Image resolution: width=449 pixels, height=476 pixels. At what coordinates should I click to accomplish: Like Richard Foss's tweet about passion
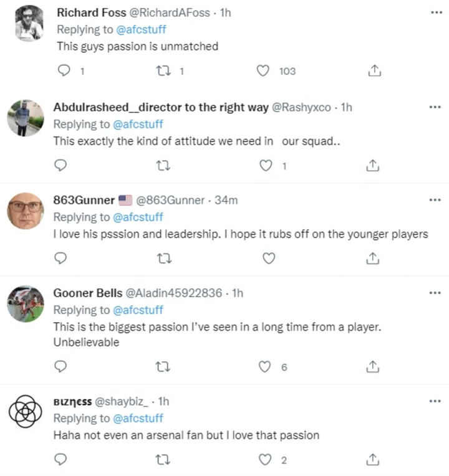(x=264, y=71)
